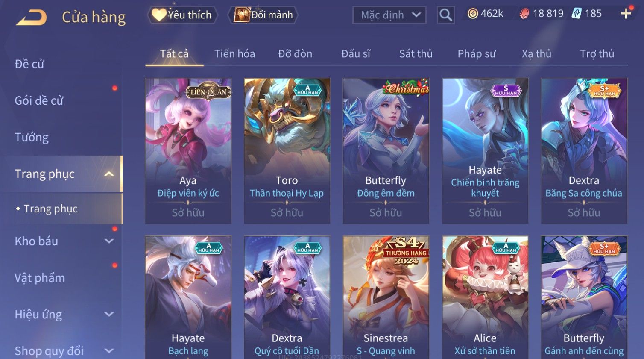Viewport: 644px width, 359px height.
Task: Go back using the return arrow icon
Action: 31,18
